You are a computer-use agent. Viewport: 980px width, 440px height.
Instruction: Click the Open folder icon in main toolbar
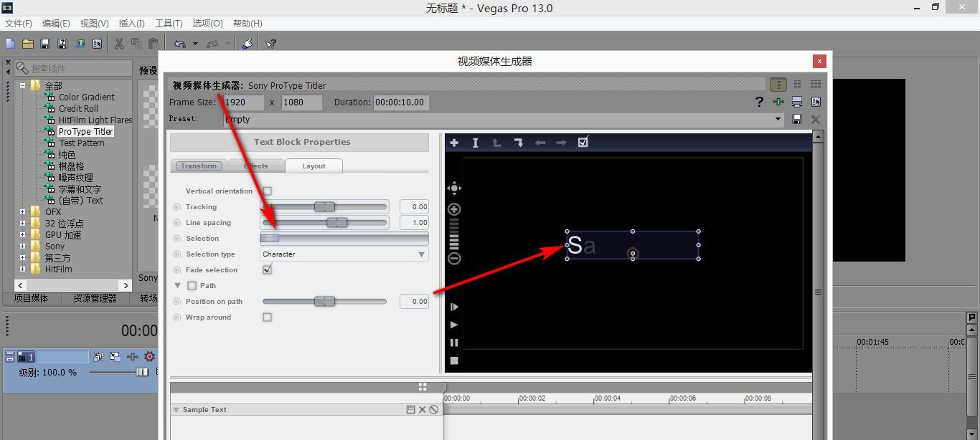[28, 44]
